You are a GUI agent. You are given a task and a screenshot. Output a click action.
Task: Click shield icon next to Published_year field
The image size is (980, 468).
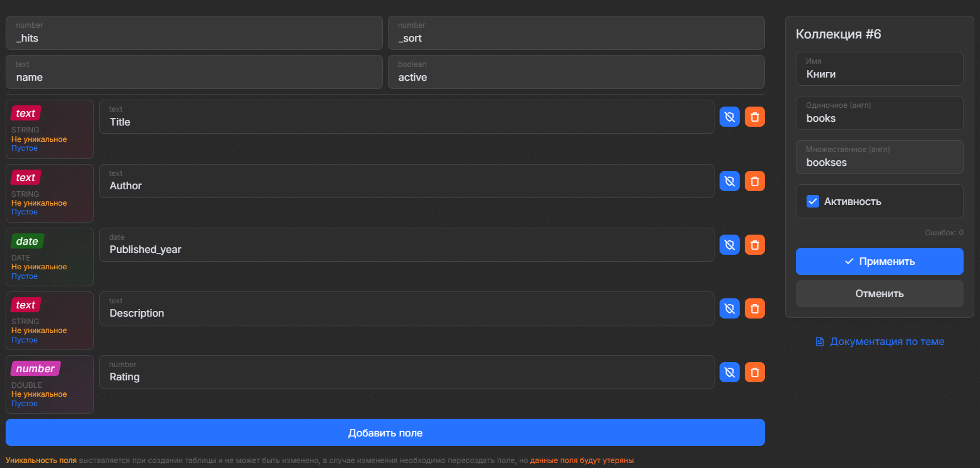[730, 245]
